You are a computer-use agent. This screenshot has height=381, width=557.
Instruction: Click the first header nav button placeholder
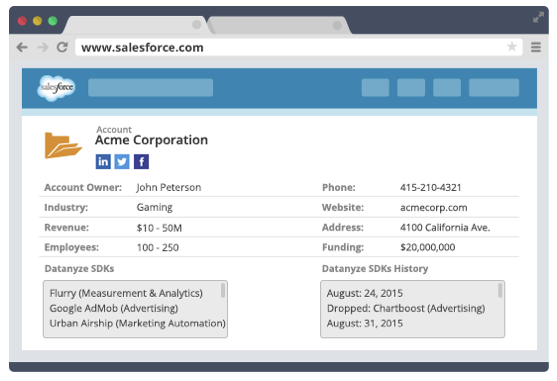(x=375, y=88)
